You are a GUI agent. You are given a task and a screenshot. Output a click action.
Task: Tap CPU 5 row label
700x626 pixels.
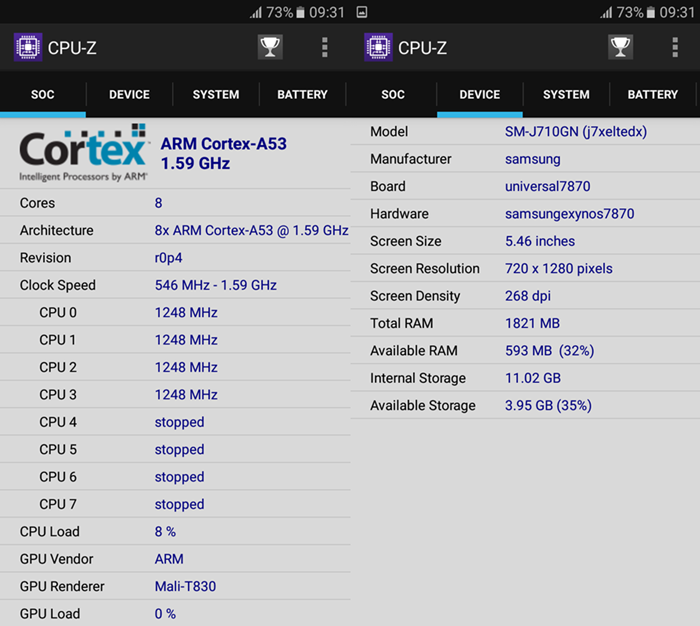[x=58, y=449]
